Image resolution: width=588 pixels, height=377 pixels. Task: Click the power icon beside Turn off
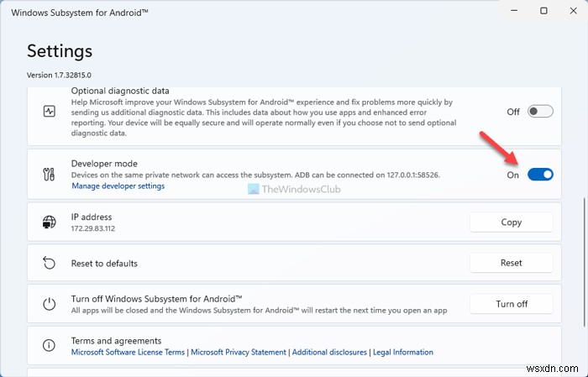(x=48, y=303)
